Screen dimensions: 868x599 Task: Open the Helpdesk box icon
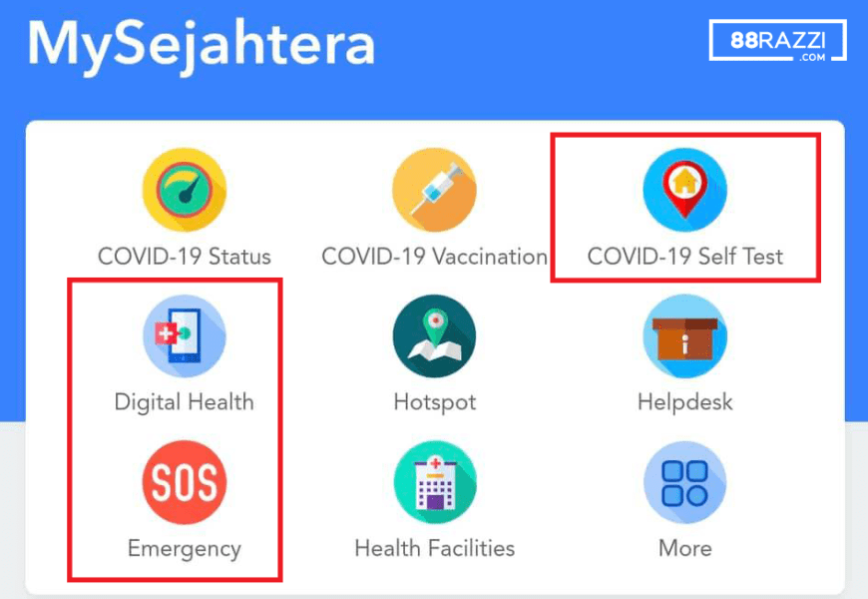coord(684,335)
